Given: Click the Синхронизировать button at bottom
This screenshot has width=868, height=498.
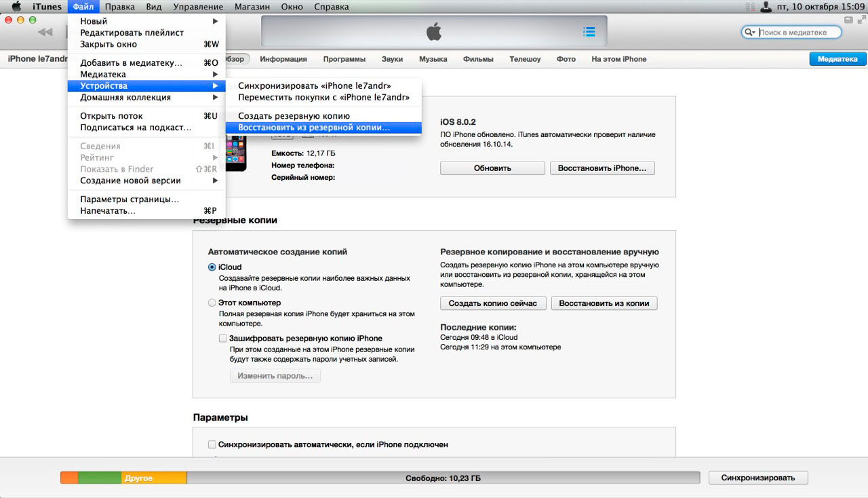Looking at the screenshot, I should coord(758,478).
